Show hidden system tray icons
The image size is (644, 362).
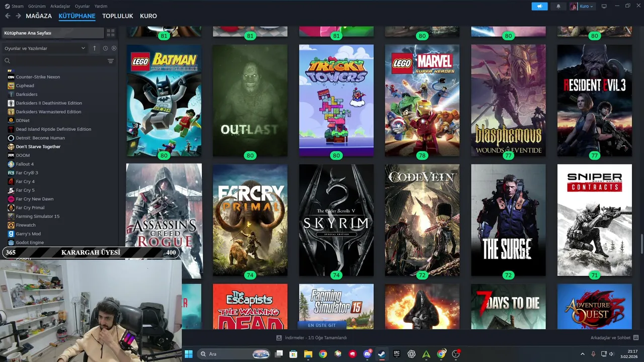583,354
